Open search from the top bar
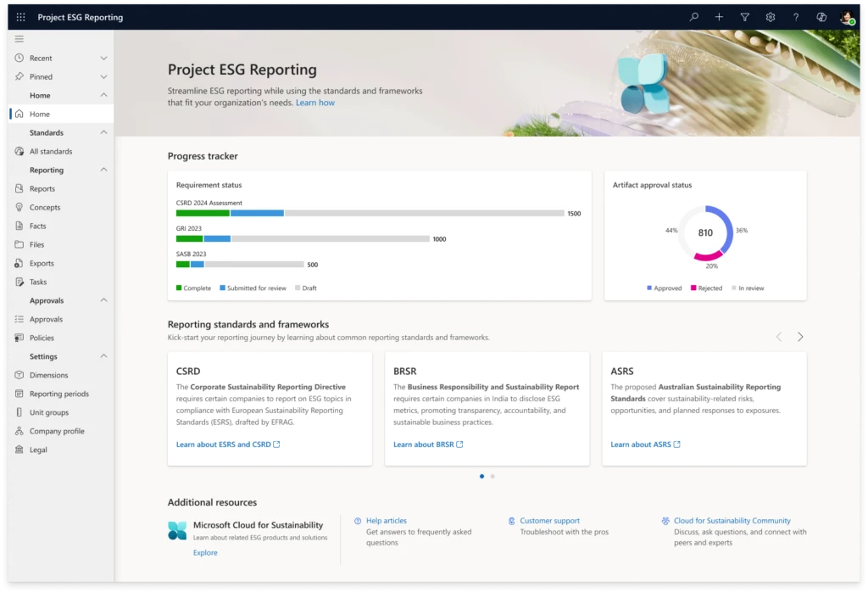868x593 pixels. click(x=693, y=16)
